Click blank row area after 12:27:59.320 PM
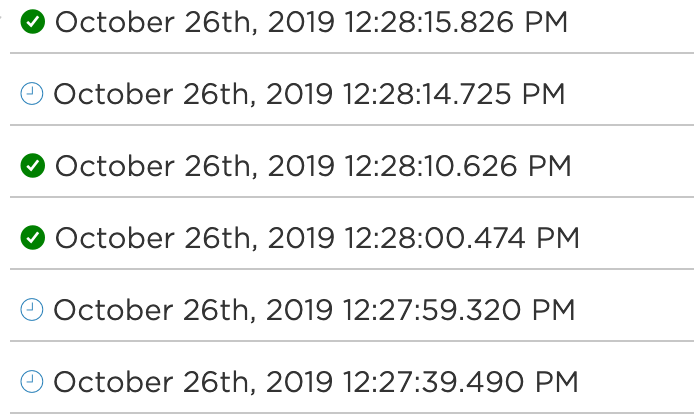The width and height of the screenshot is (694, 416). pos(635,310)
